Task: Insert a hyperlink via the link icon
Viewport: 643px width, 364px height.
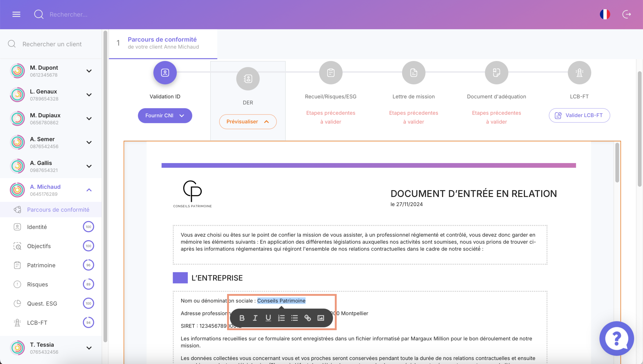Action: (x=308, y=318)
